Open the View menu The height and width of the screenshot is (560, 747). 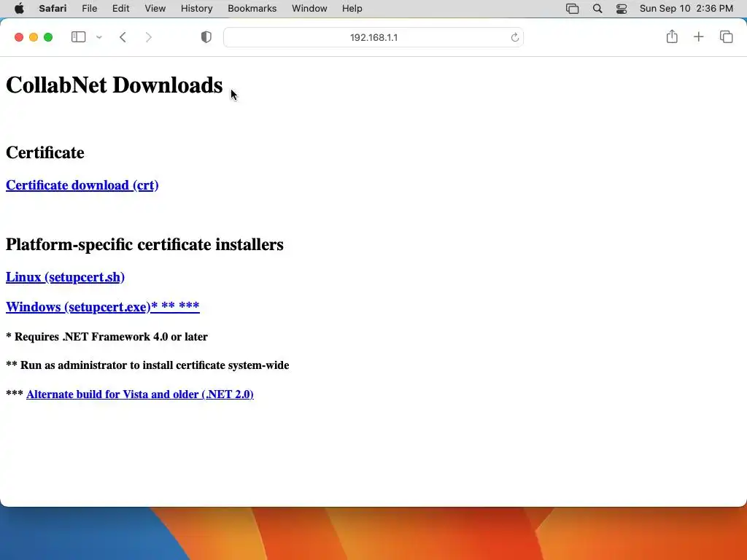click(155, 9)
